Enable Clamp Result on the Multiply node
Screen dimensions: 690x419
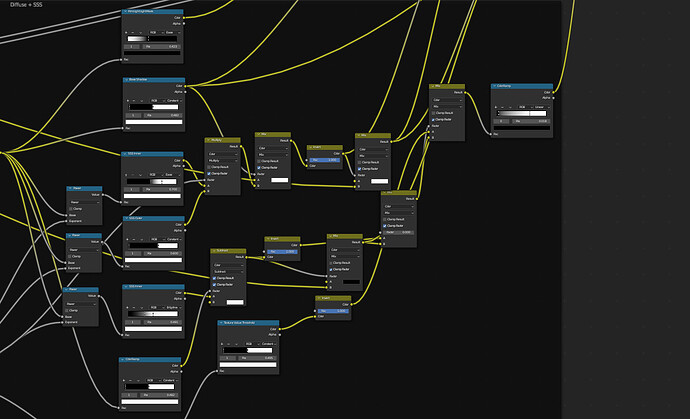[x=209, y=167]
